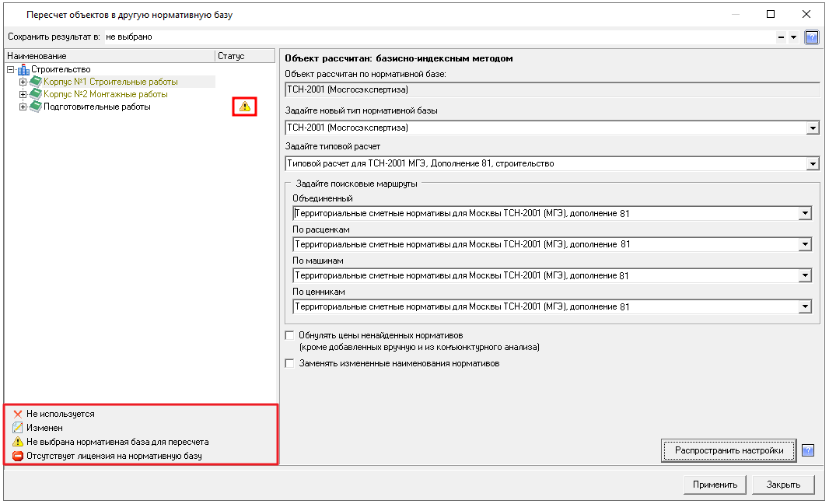Viewport: 829px width, 504px height.
Task: Click the Строительство building icon in tree
Action: click(23, 70)
